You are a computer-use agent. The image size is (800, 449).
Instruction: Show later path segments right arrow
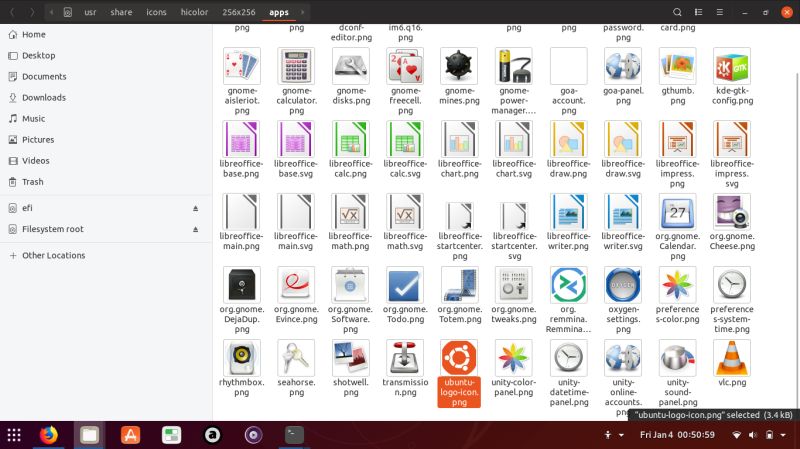coord(303,12)
